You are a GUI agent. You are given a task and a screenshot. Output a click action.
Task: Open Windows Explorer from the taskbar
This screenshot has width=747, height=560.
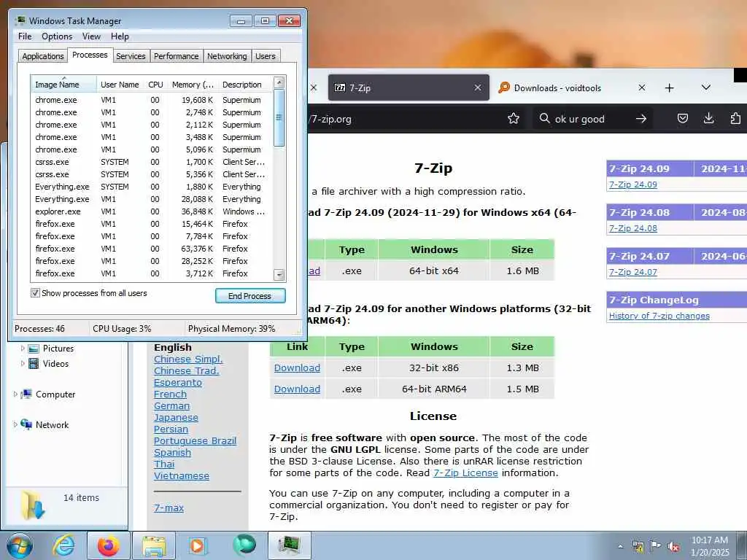(x=154, y=545)
